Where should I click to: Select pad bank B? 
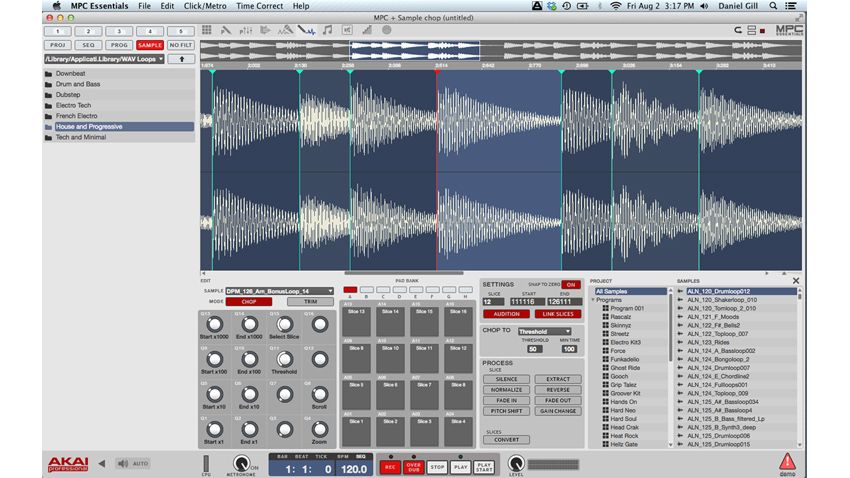366,290
